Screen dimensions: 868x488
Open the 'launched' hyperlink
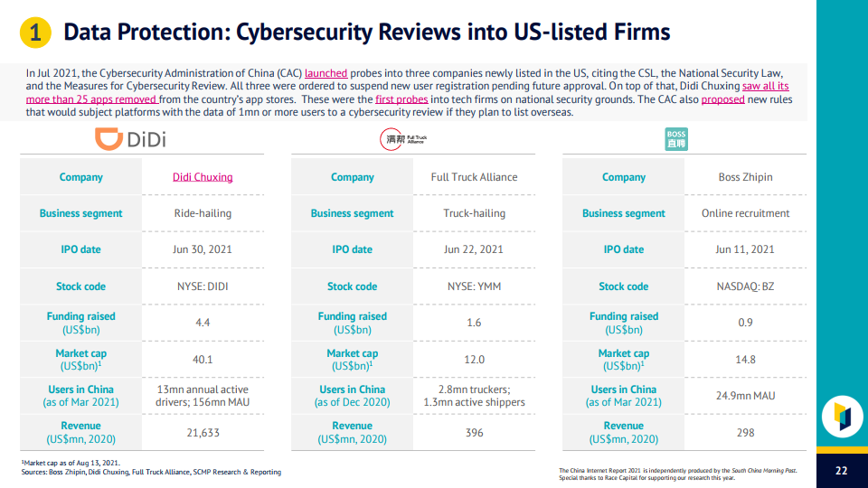pos(326,73)
